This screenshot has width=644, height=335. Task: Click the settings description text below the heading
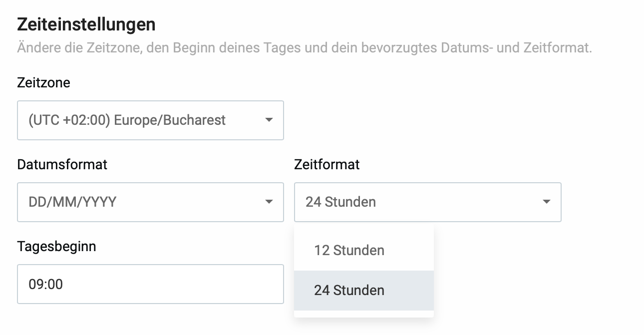pos(304,48)
